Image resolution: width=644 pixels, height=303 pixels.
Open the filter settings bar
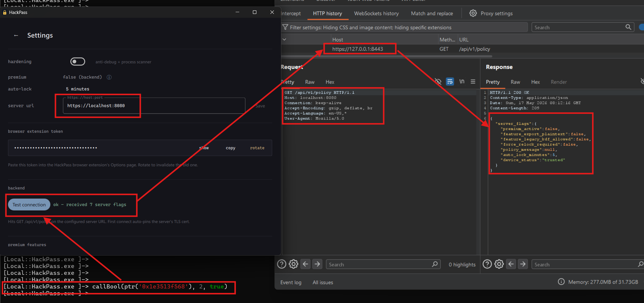pyautogui.click(x=404, y=27)
